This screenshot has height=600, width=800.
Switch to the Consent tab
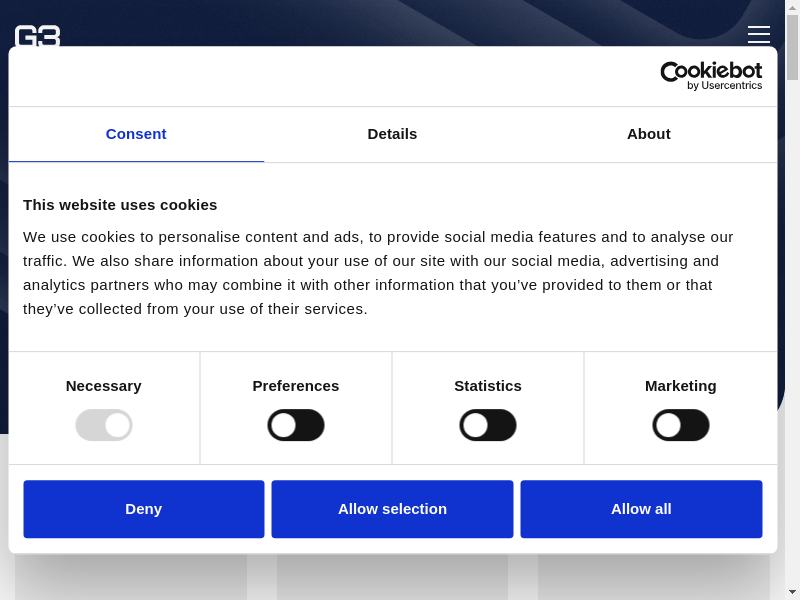[136, 134]
